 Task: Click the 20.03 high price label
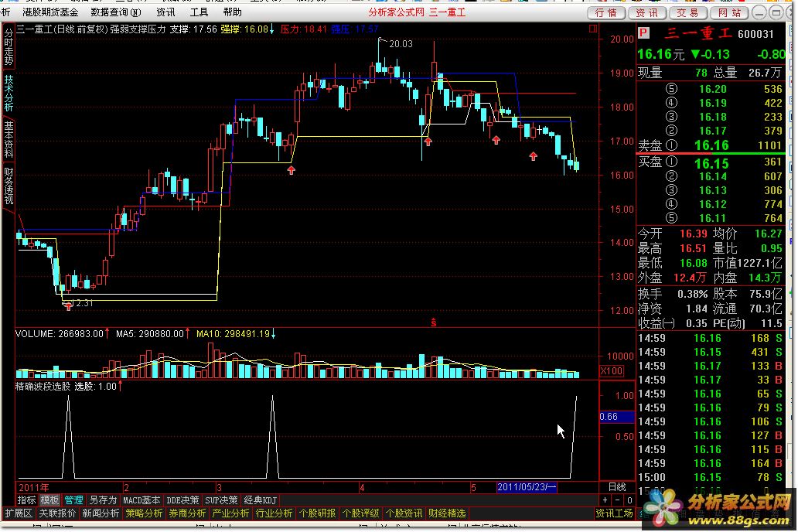(401, 44)
